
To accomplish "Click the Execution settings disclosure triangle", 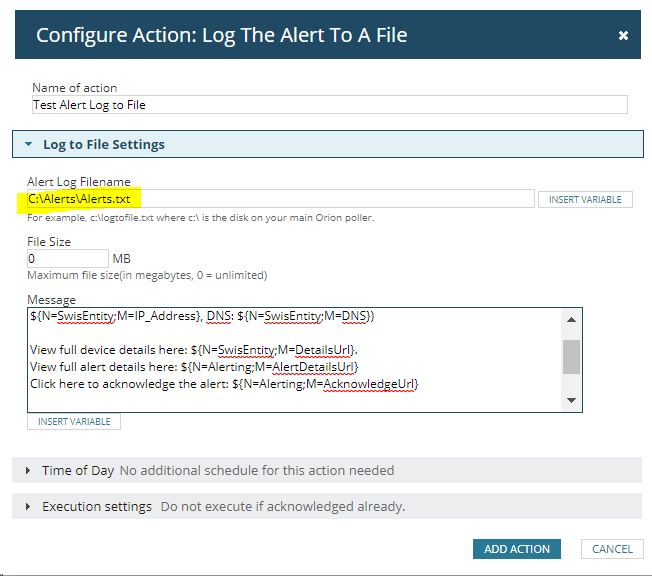I will coord(28,507).
